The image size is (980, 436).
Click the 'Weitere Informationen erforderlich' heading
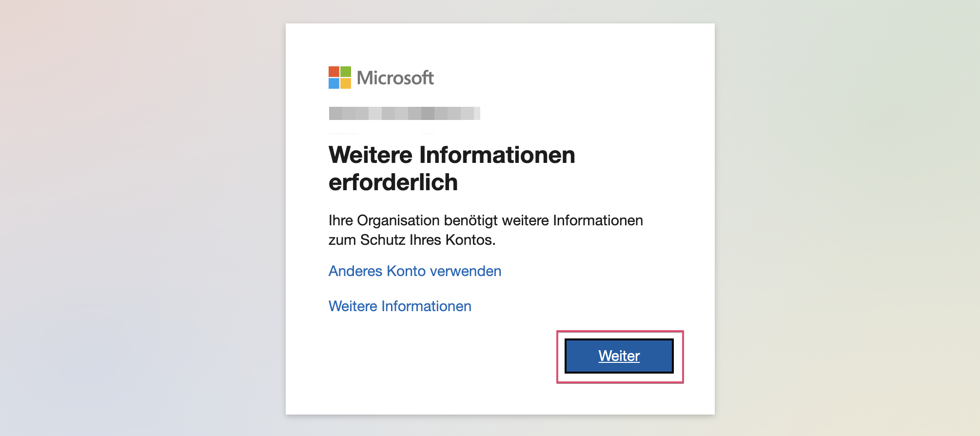tap(451, 169)
